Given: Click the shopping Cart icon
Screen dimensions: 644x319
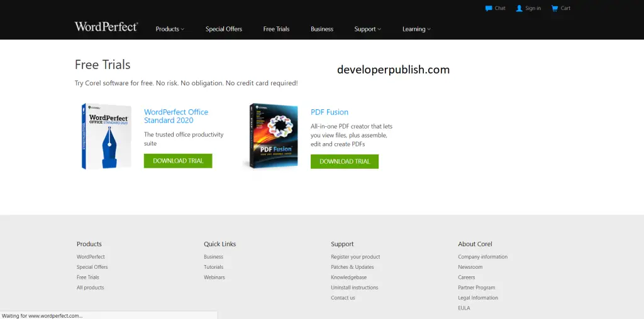Looking at the screenshot, I should tap(555, 8).
